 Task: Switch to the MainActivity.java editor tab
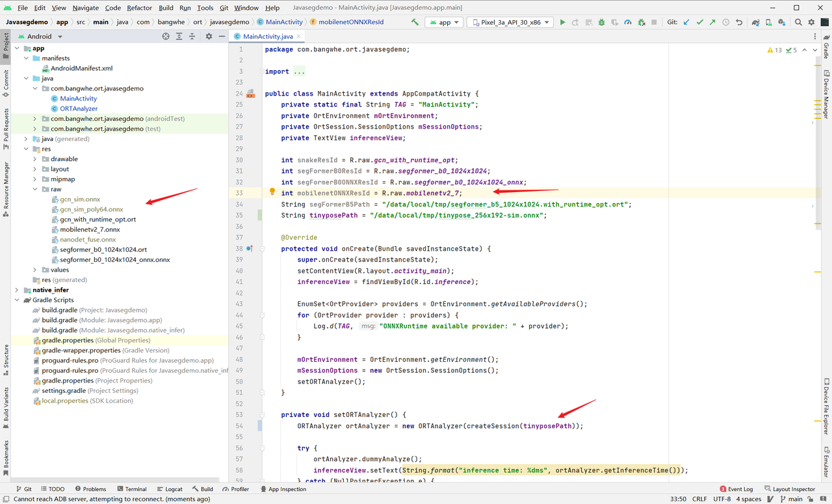tap(268, 37)
